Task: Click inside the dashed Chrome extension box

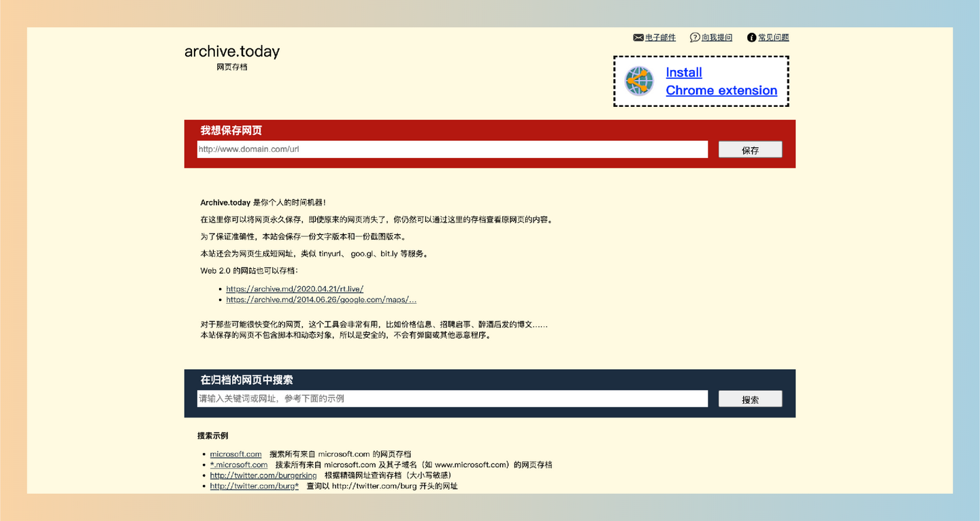Action: click(700, 81)
